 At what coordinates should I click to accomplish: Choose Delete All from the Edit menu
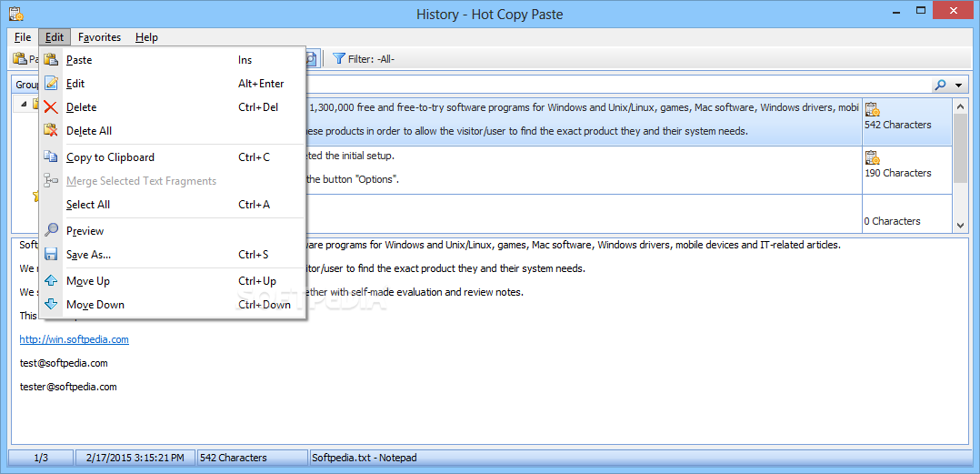click(x=173, y=131)
